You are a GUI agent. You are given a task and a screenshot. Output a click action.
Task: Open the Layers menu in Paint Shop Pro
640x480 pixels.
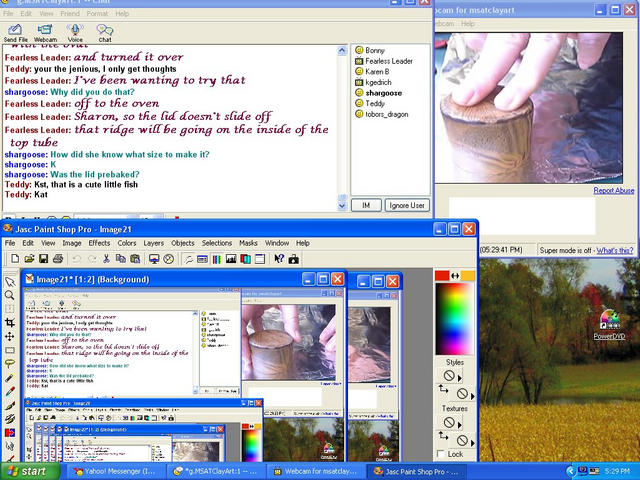153,243
